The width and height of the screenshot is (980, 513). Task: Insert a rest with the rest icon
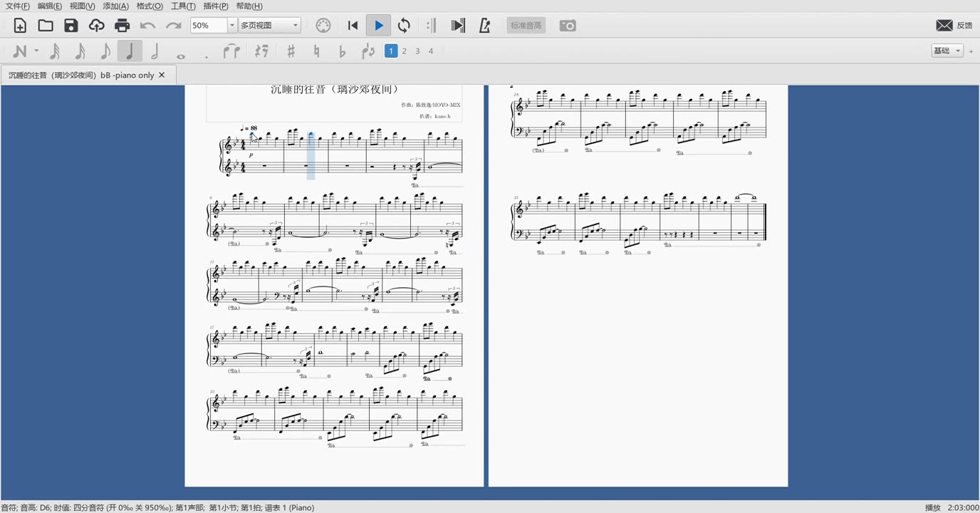click(x=261, y=51)
